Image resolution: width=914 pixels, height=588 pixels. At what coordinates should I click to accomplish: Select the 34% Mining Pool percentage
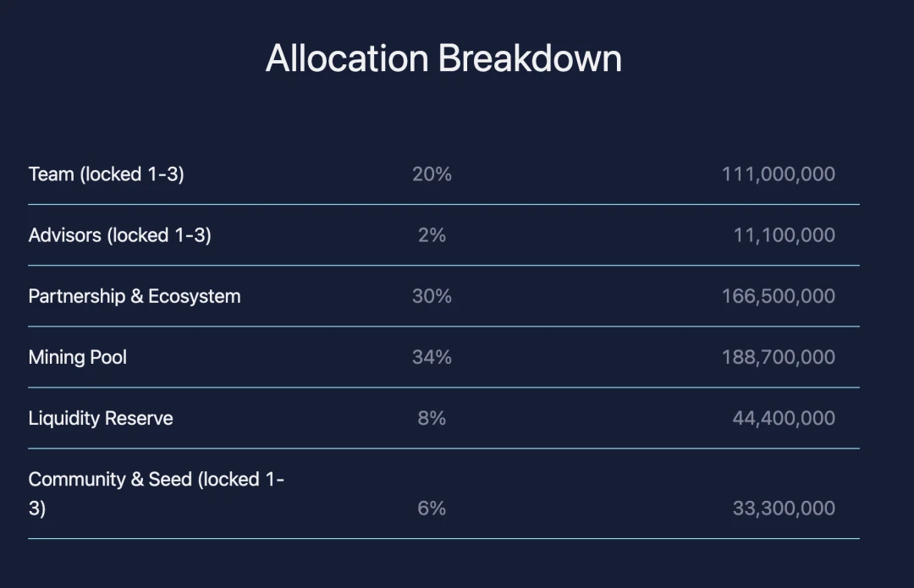tap(432, 357)
